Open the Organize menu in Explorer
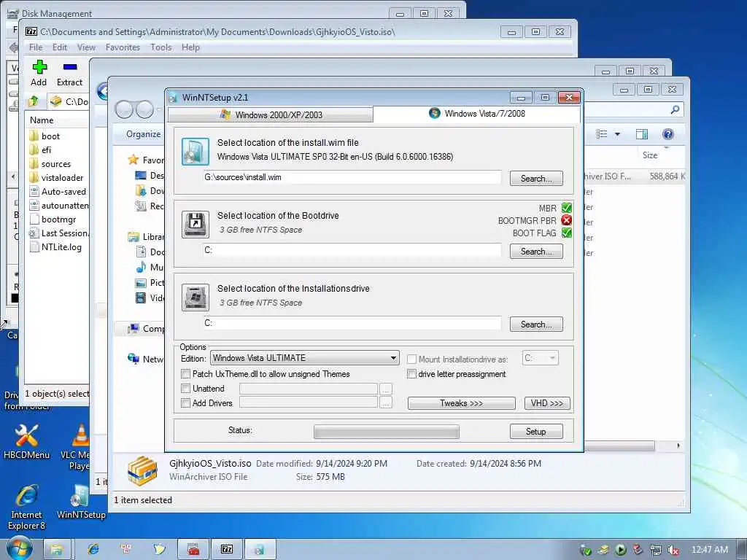This screenshot has height=560, width=747. click(x=143, y=134)
